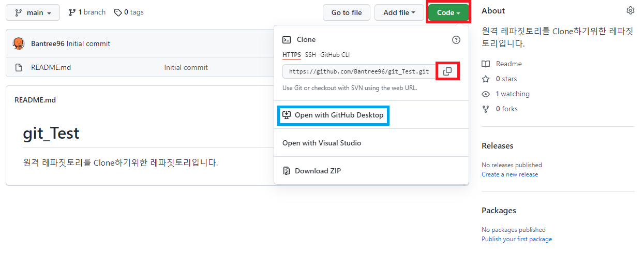Click the 'No packages published' text
Screen dimensions: 644x266
coord(514,230)
